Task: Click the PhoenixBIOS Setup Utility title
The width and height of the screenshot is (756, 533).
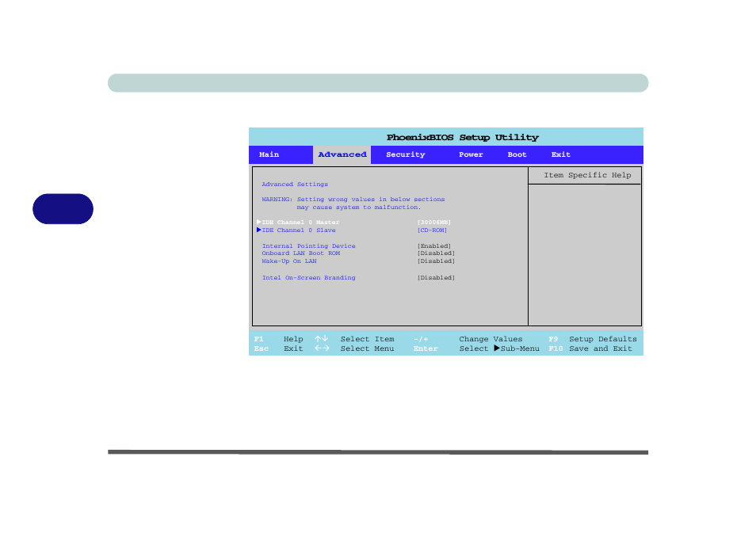Action: (462, 137)
